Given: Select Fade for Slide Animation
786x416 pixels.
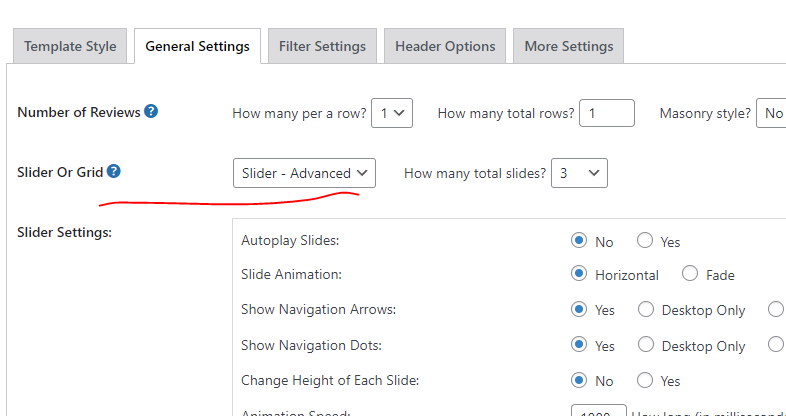Looking at the screenshot, I should 690,274.
